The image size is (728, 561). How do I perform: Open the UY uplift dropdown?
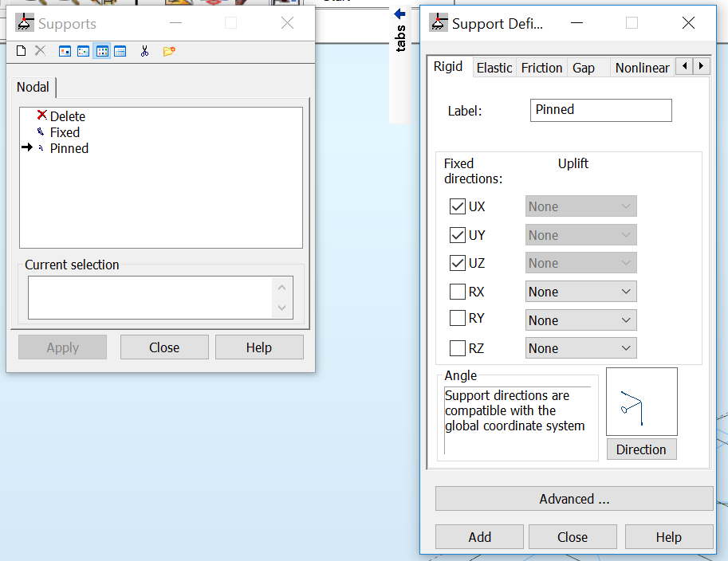tap(580, 235)
